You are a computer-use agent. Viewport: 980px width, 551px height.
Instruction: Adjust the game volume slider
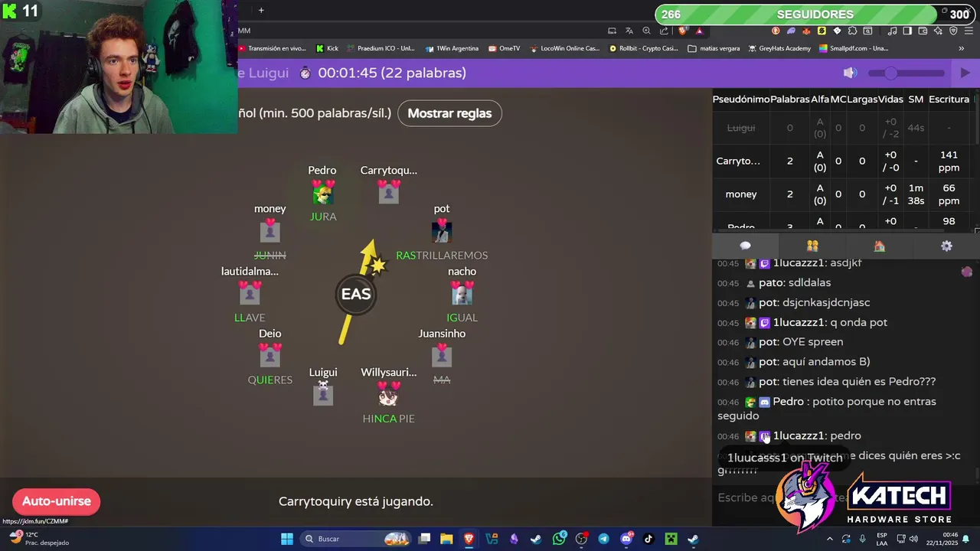point(906,73)
